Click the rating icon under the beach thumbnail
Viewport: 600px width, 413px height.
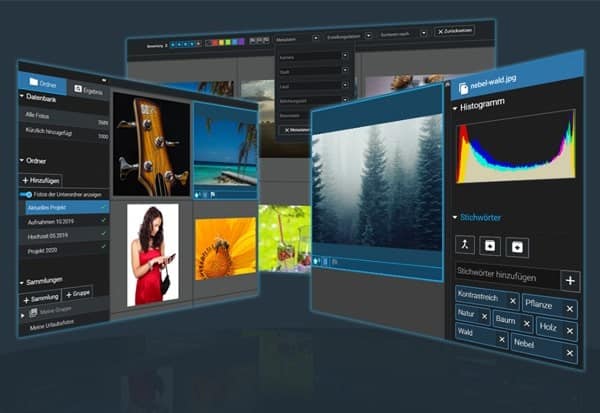tap(197, 195)
